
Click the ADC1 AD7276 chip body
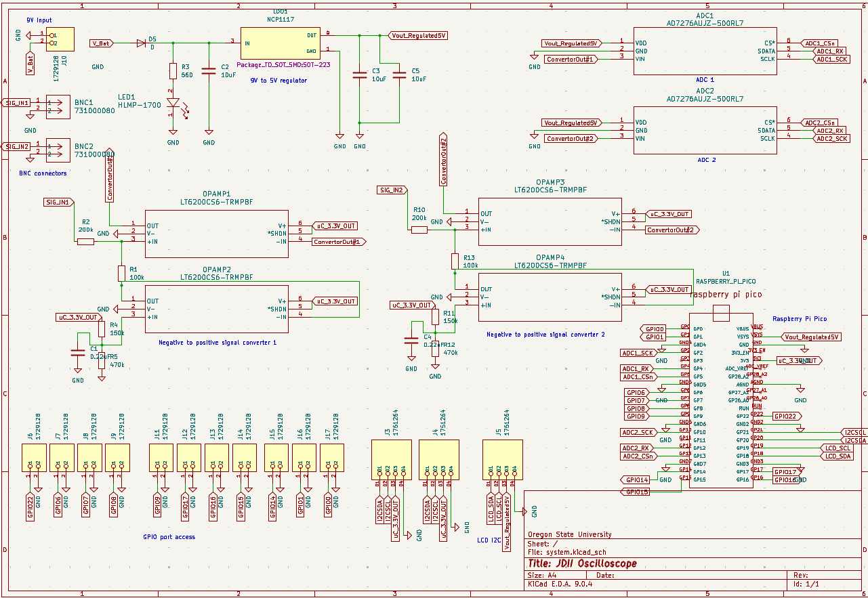pos(705,51)
